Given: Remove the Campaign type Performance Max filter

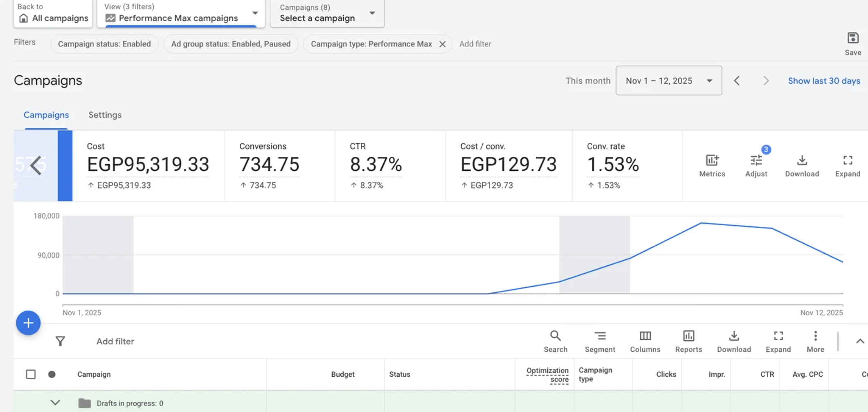Looking at the screenshot, I should pyautogui.click(x=442, y=44).
